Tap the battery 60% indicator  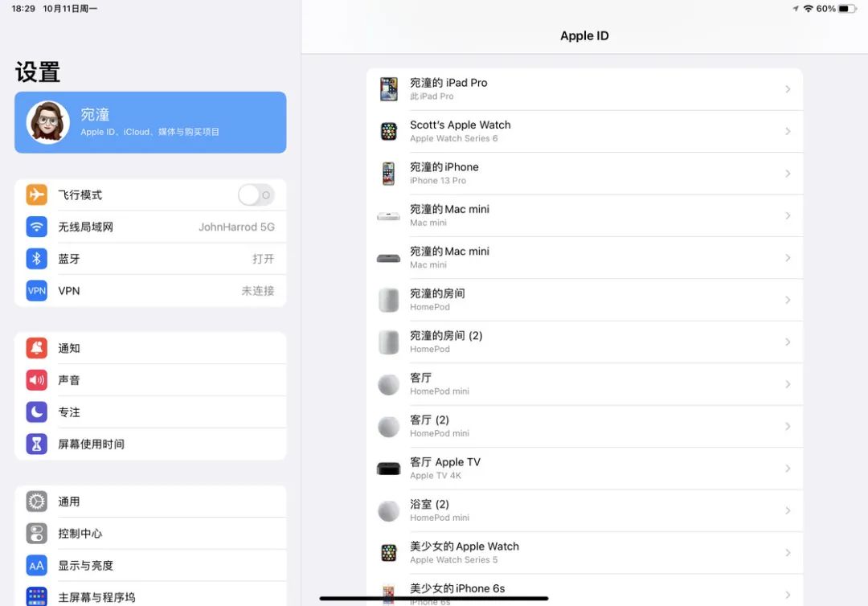click(x=836, y=9)
